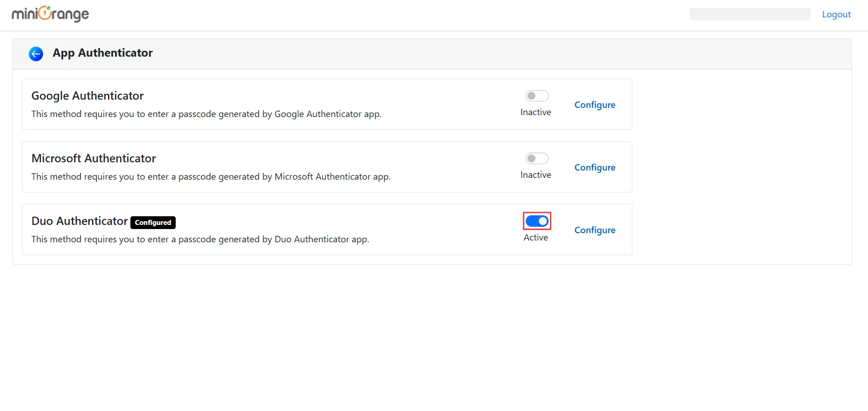Image resolution: width=868 pixels, height=411 pixels.
Task: Open the miniOrange logo home link
Action: coord(50,14)
